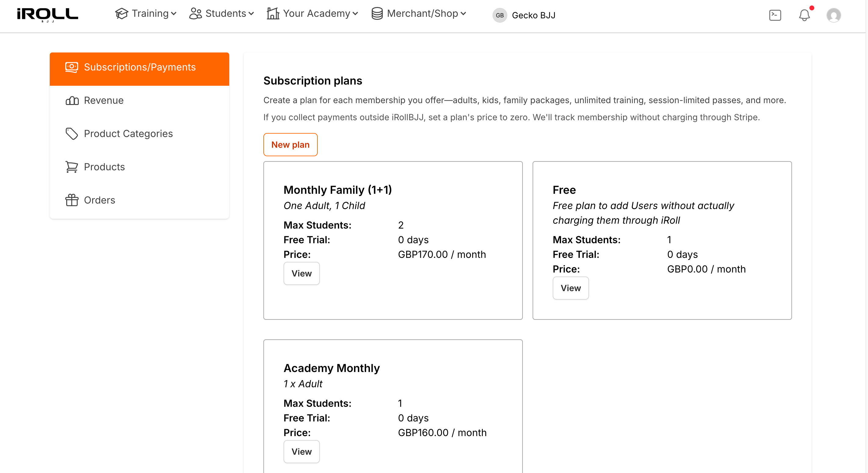
Task: Expand the Your Academy dropdown chevron
Action: 355,14
